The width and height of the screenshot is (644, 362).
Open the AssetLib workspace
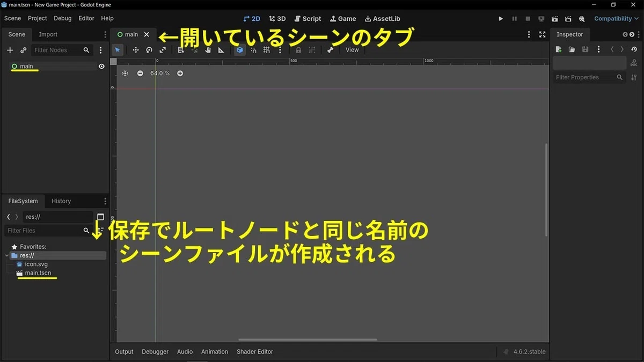pyautogui.click(x=382, y=19)
